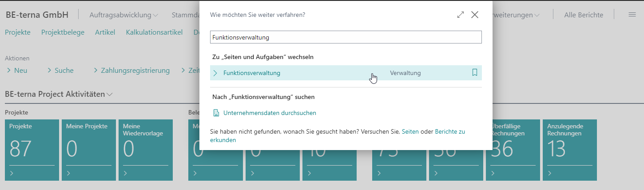Screen dimensions: 644x190
Task: Expand BE-terna Project Aktivitäten section
Action: [x=110, y=94]
